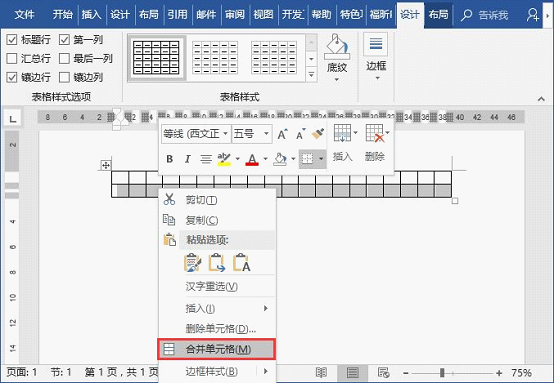Expand the mini toolbar borders dropdown arrow
This screenshot has width=554, height=383.
point(321,159)
